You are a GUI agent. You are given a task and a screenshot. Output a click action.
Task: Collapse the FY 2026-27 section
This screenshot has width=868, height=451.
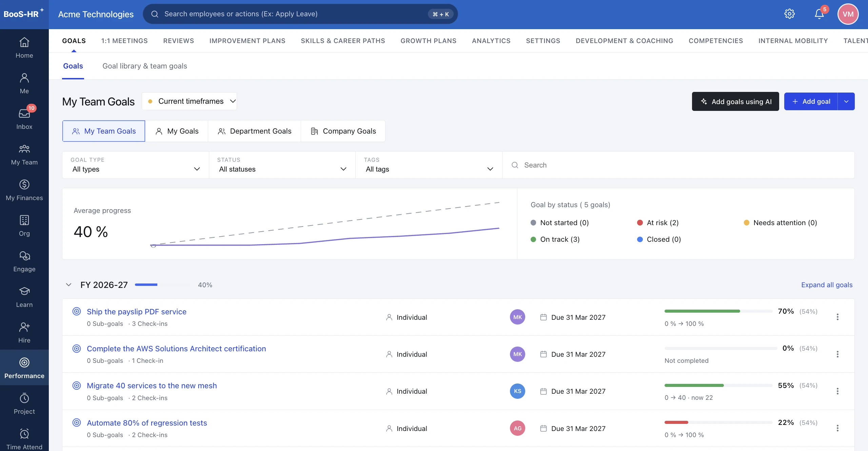[68, 285]
